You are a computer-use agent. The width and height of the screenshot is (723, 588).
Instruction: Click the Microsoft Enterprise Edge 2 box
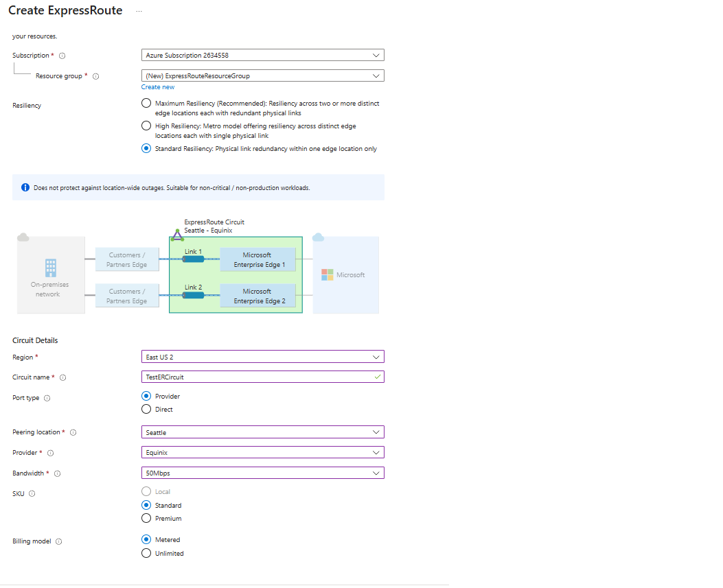point(257,296)
